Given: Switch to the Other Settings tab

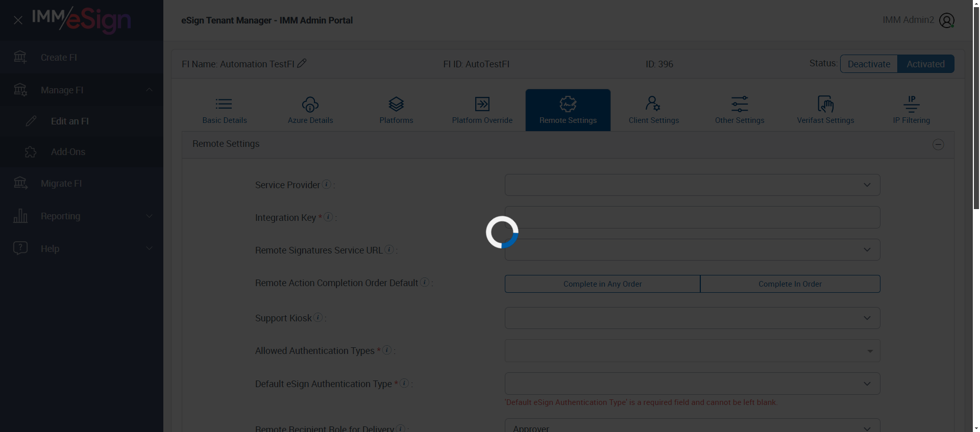Looking at the screenshot, I should [x=740, y=110].
